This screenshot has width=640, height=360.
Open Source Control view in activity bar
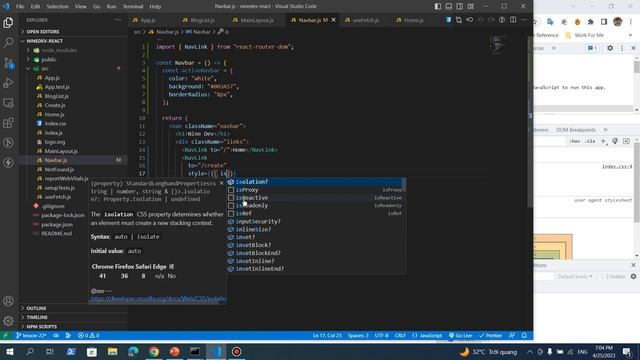8,63
